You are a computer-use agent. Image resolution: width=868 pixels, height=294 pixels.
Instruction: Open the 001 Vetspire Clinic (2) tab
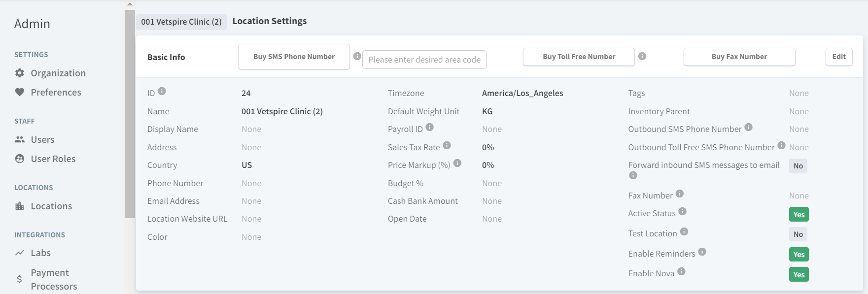(181, 22)
